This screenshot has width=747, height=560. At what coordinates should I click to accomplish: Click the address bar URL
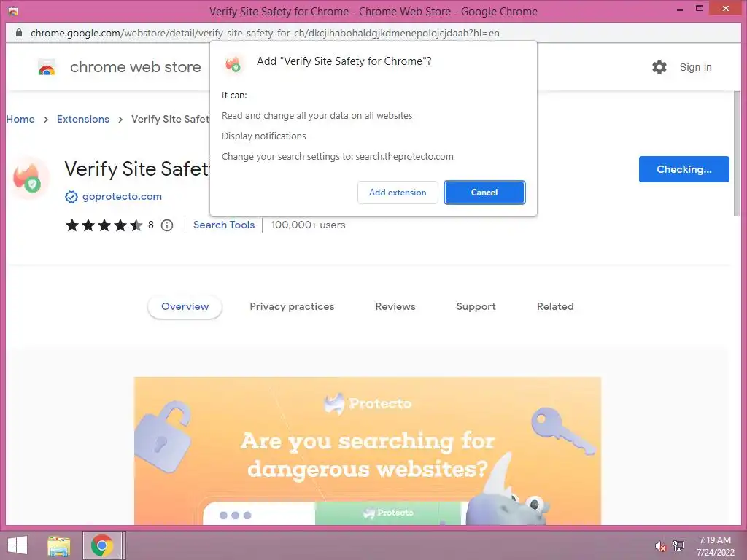pos(265,34)
